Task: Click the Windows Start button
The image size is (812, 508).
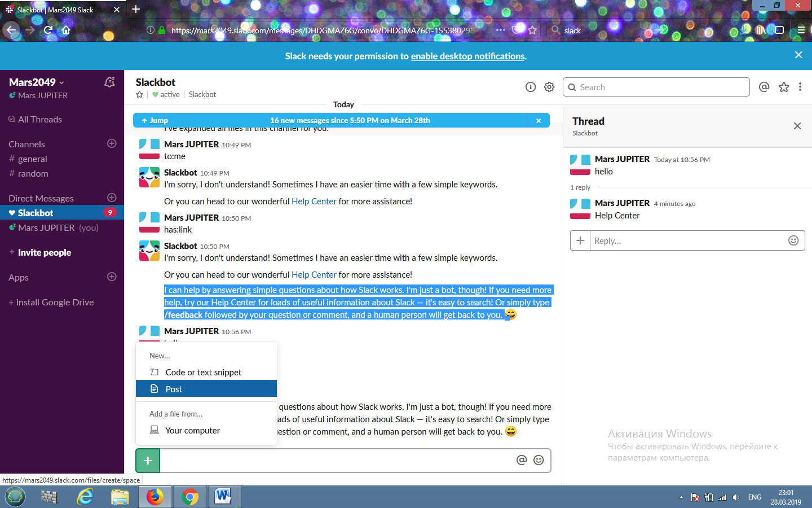Action: [x=15, y=497]
